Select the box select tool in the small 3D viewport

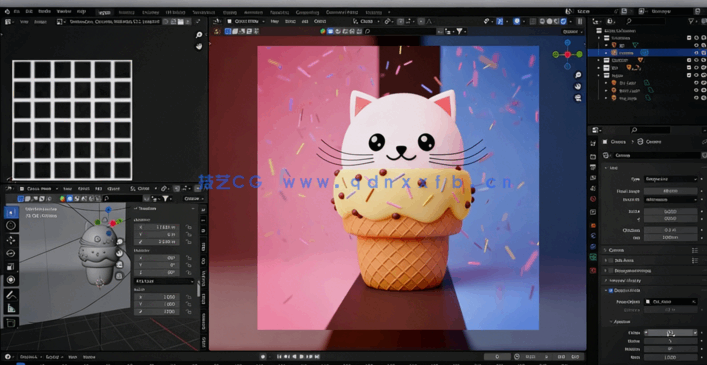click(11, 212)
